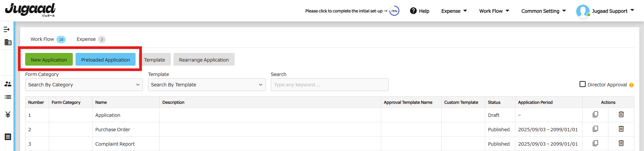The height and width of the screenshot is (151, 644).
Task: Delete the Complaint Report row with the trash icon
Action: click(621, 143)
